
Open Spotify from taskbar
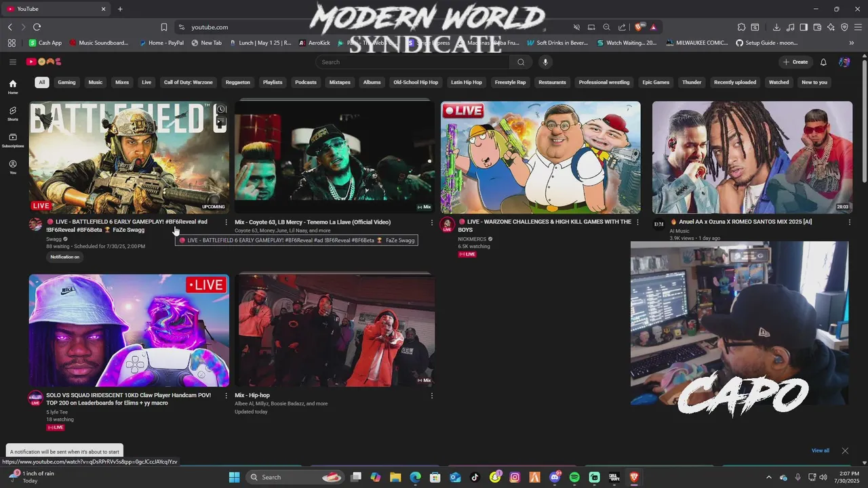click(574, 477)
